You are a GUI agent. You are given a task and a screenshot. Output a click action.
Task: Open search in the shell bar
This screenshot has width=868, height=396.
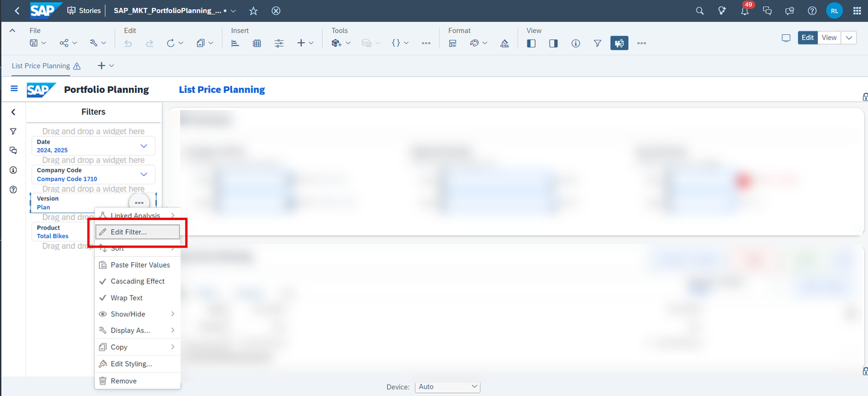(x=700, y=11)
